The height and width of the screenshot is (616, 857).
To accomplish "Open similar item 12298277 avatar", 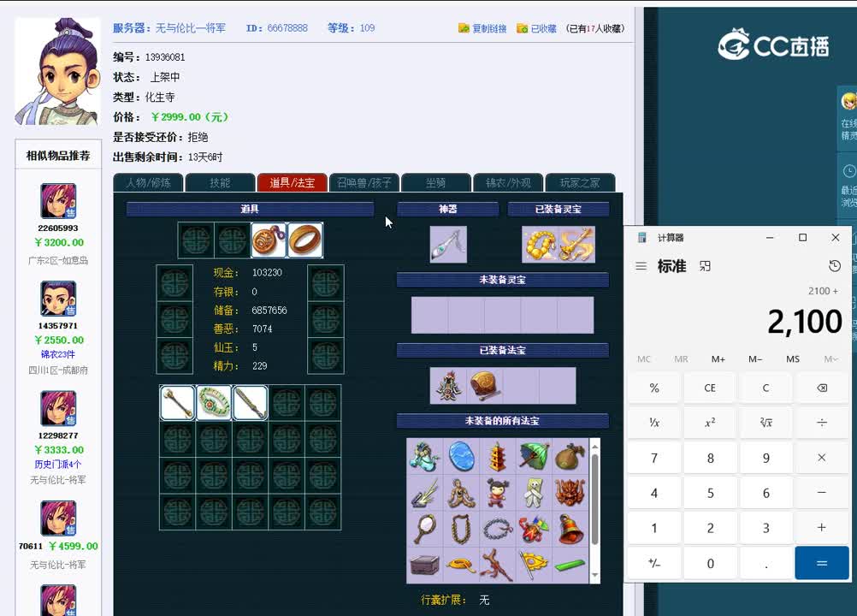I will click(x=58, y=408).
